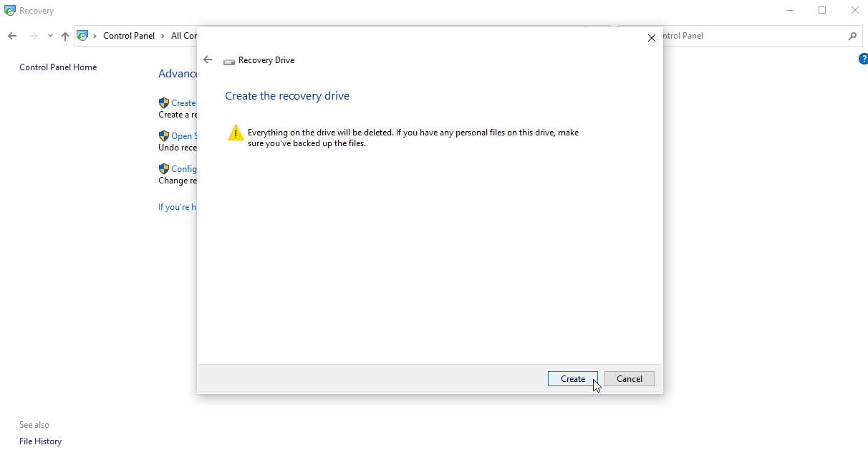
Task: Open Help with the blue question icon
Action: click(x=862, y=59)
